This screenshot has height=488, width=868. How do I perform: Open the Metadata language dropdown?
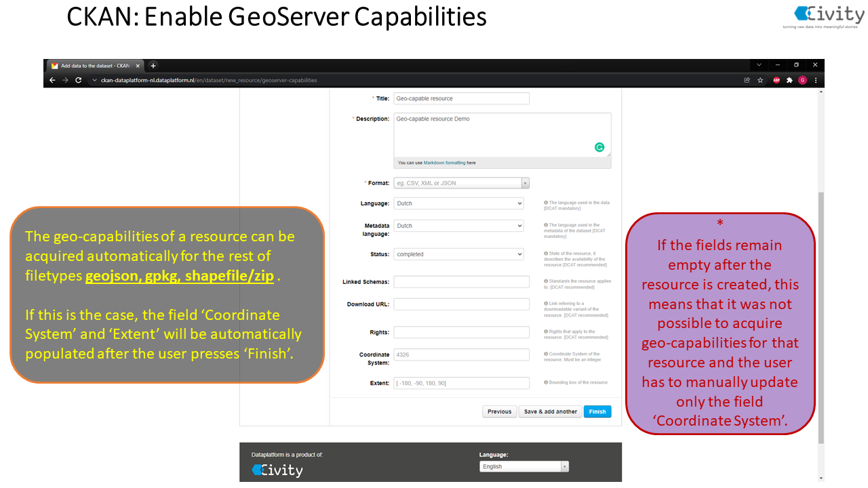tap(459, 226)
